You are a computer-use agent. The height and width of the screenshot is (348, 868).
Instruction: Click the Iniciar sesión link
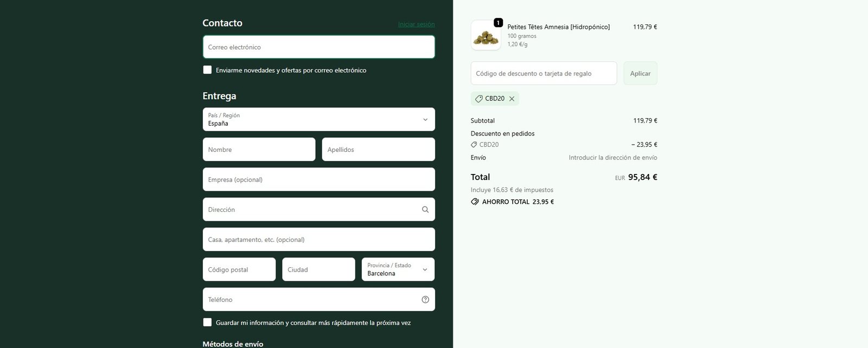(x=417, y=24)
